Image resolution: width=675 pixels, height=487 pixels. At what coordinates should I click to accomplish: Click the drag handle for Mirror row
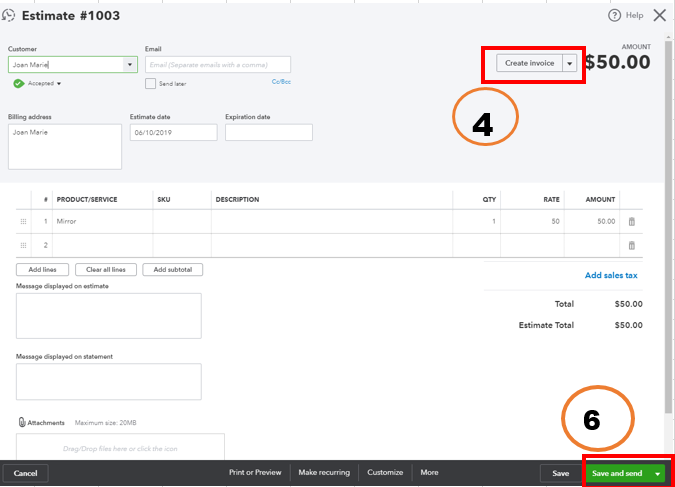pos(23,221)
